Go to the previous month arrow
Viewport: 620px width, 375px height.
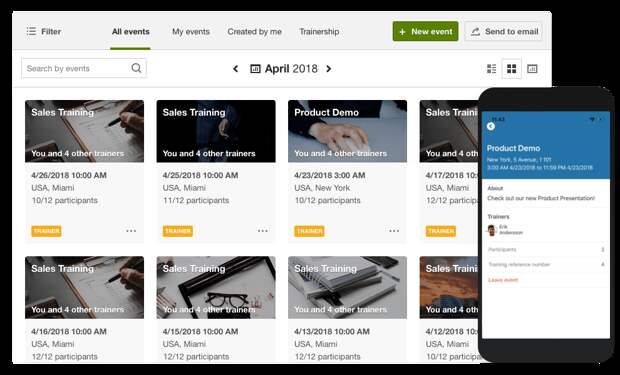point(236,69)
